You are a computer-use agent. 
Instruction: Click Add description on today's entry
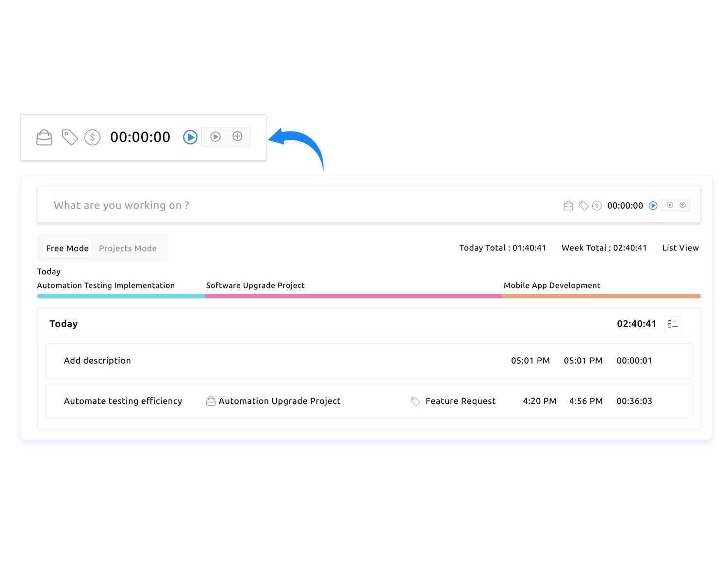tap(97, 361)
